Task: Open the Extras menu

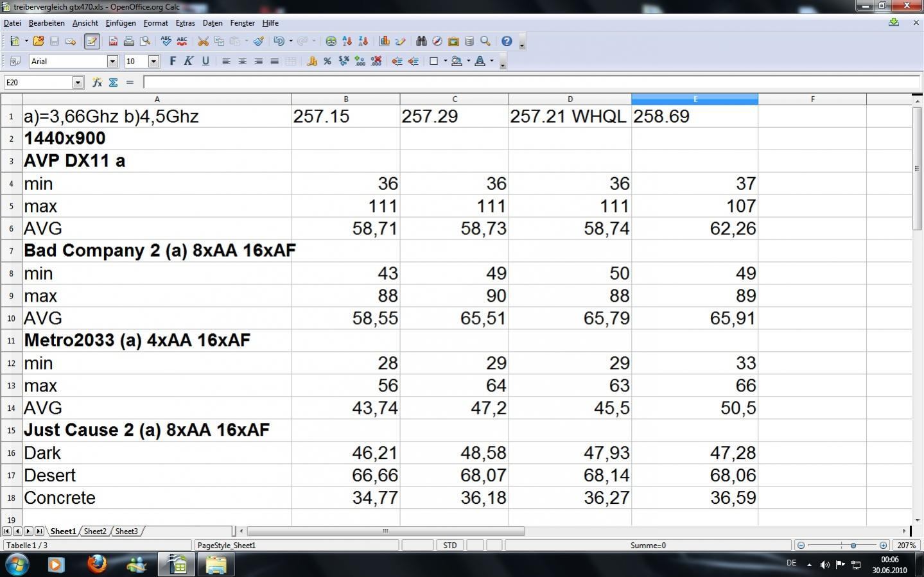Action: (185, 23)
